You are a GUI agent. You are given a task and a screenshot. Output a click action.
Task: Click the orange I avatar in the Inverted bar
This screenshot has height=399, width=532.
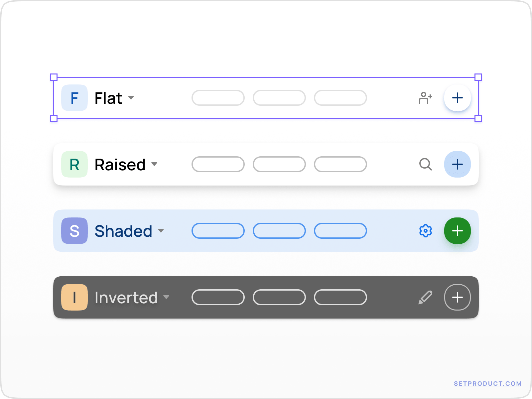click(x=74, y=297)
